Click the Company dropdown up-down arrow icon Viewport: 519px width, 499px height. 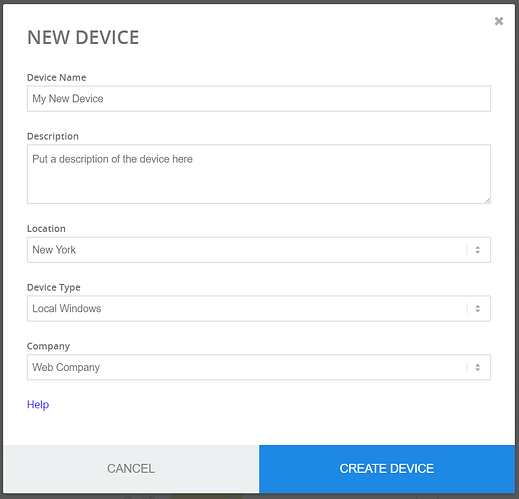click(x=477, y=367)
